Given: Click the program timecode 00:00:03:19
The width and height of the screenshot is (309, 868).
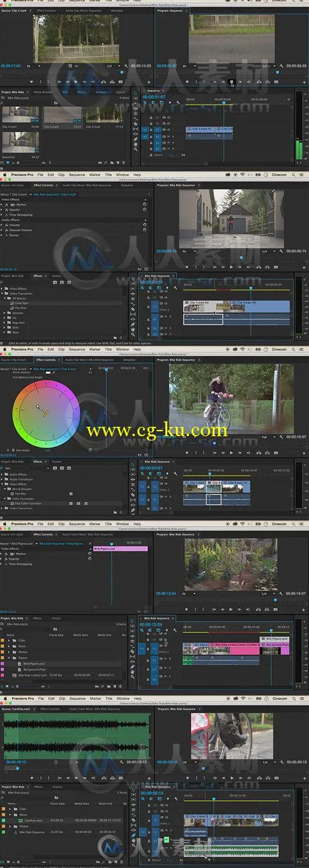Looking at the screenshot, I should pos(166,251).
